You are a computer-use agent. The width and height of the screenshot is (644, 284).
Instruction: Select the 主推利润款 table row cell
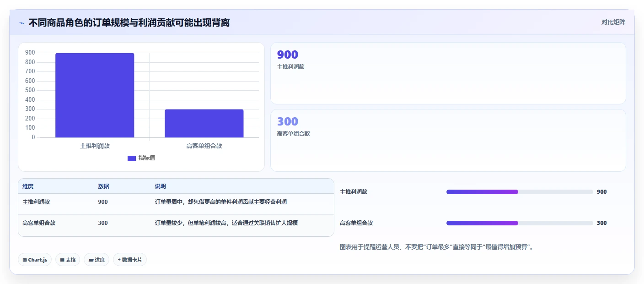tap(36, 202)
